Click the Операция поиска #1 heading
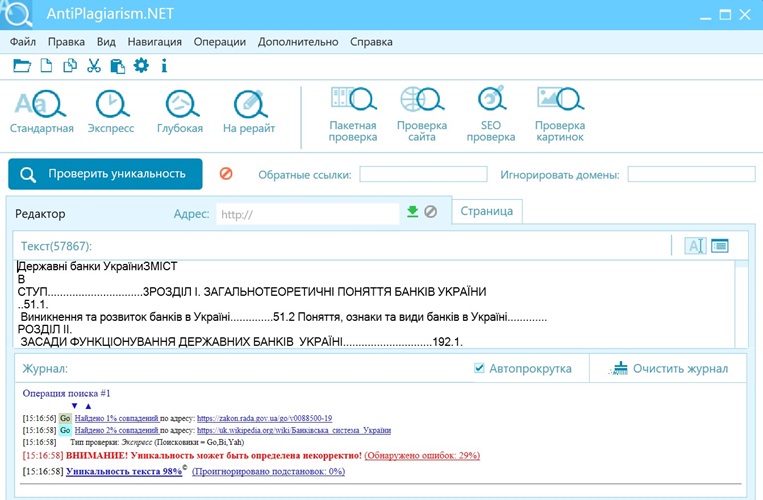Screen dimensions: 763x500 (66, 393)
